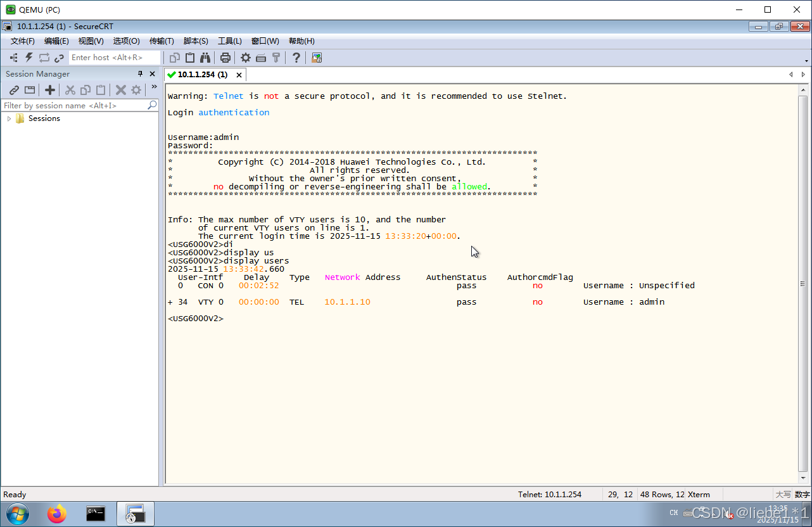Open Find with the binoculars icon
The width and height of the screenshot is (812, 527).
point(205,58)
